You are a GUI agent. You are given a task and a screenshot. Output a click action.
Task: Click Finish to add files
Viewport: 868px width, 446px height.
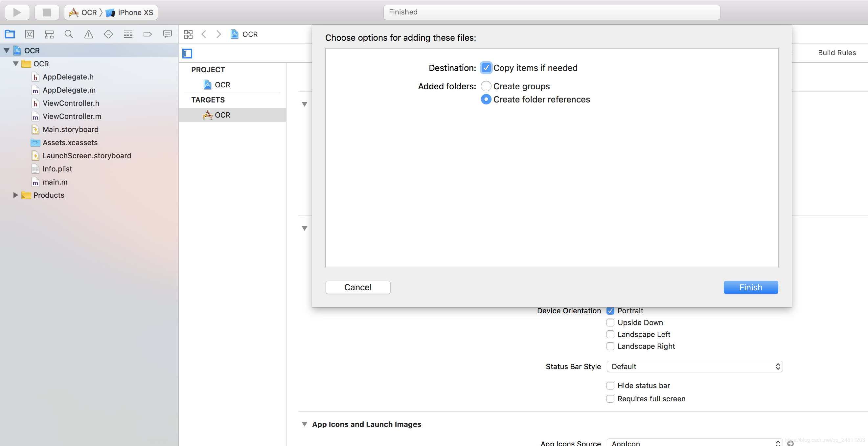click(750, 287)
